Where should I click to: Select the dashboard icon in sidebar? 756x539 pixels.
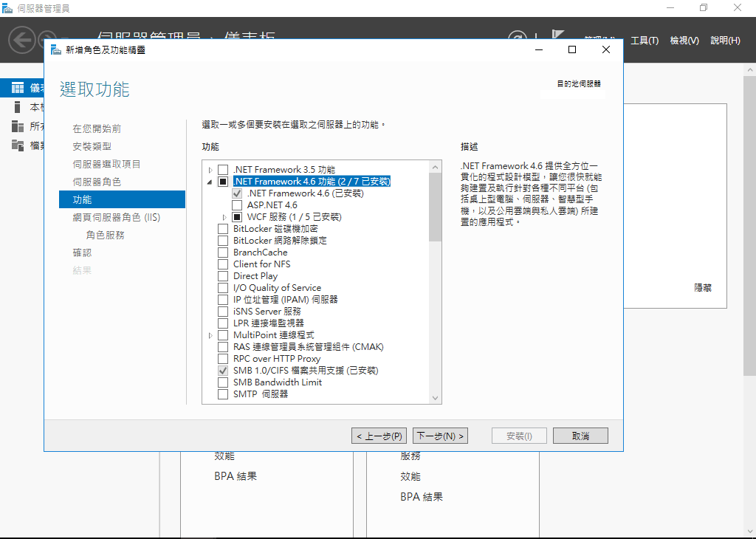(x=18, y=88)
